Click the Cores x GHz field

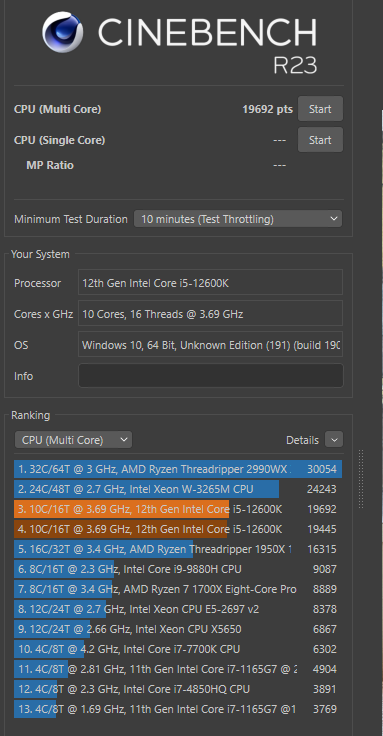point(211,314)
